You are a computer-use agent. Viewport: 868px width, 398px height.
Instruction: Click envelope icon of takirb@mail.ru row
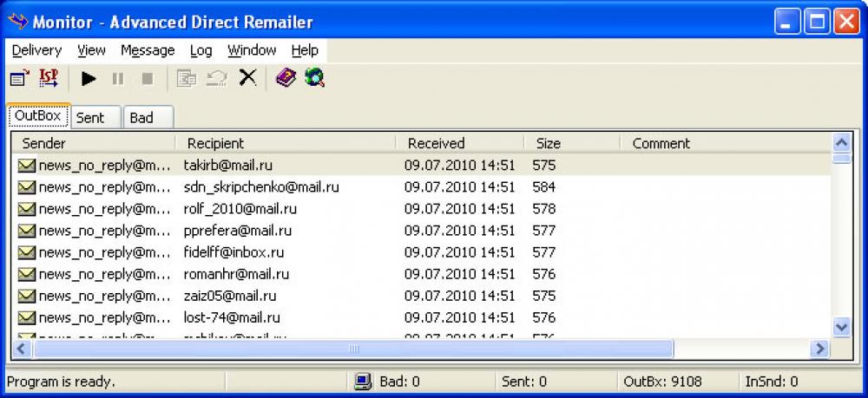coord(27,166)
